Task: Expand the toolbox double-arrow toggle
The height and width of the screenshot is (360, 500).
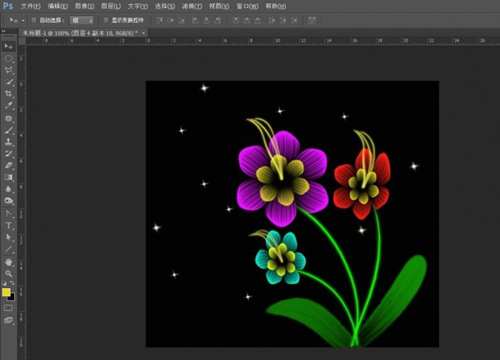Action: [x=4, y=31]
